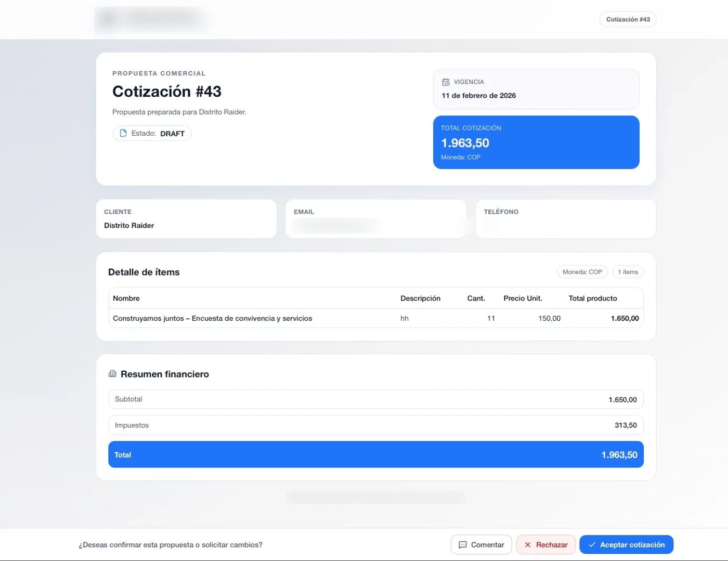Image resolution: width=728 pixels, height=561 pixels.
Task: Click the Precio Unit. column header
Action: click(x=523, y=298)
